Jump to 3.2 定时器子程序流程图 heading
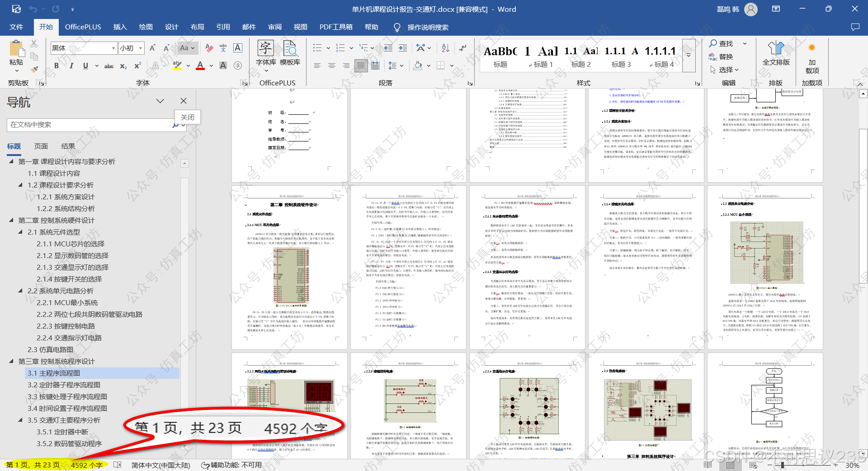Viewport: 868px width, 471px height. 64,385
